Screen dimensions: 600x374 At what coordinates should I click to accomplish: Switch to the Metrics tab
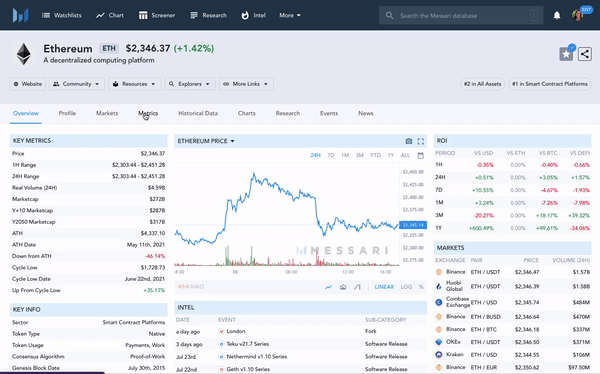pos(148,113)
